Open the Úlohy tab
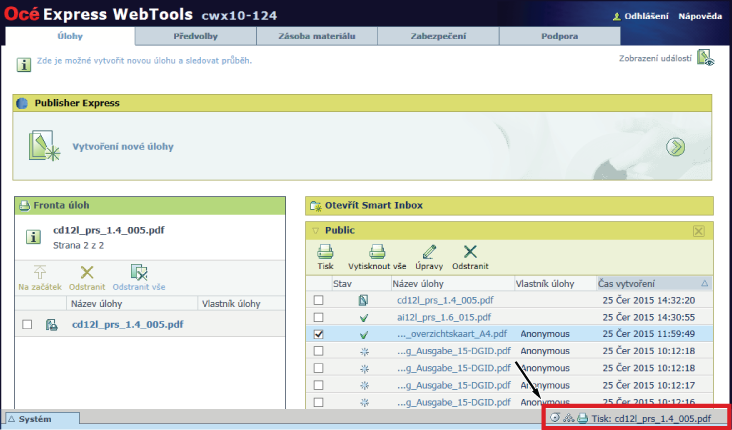This screenshot has height=430, width=732. pyautogui.click(x=70, y=36)
